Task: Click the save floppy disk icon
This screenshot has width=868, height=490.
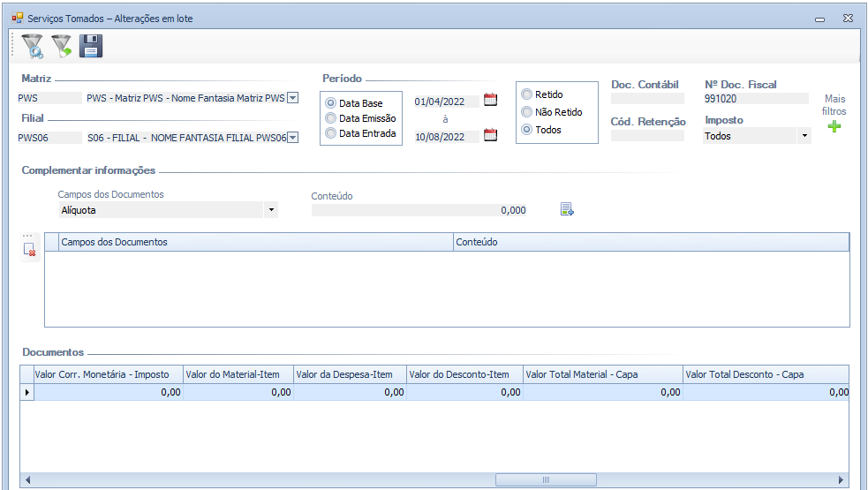Action: click(91, 46)
